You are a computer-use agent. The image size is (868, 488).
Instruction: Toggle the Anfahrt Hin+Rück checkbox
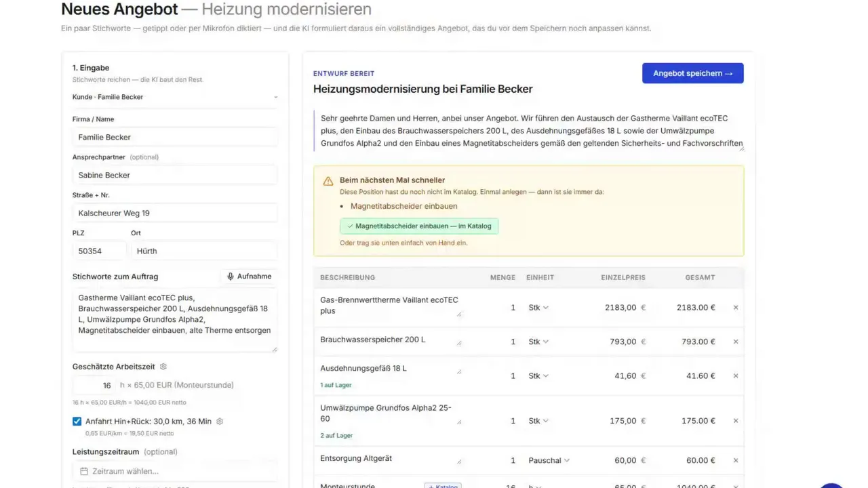tap(77, 421)
